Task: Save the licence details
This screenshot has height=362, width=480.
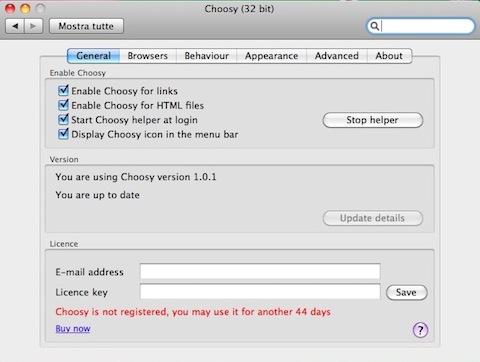Action: [x=406, y=292]
